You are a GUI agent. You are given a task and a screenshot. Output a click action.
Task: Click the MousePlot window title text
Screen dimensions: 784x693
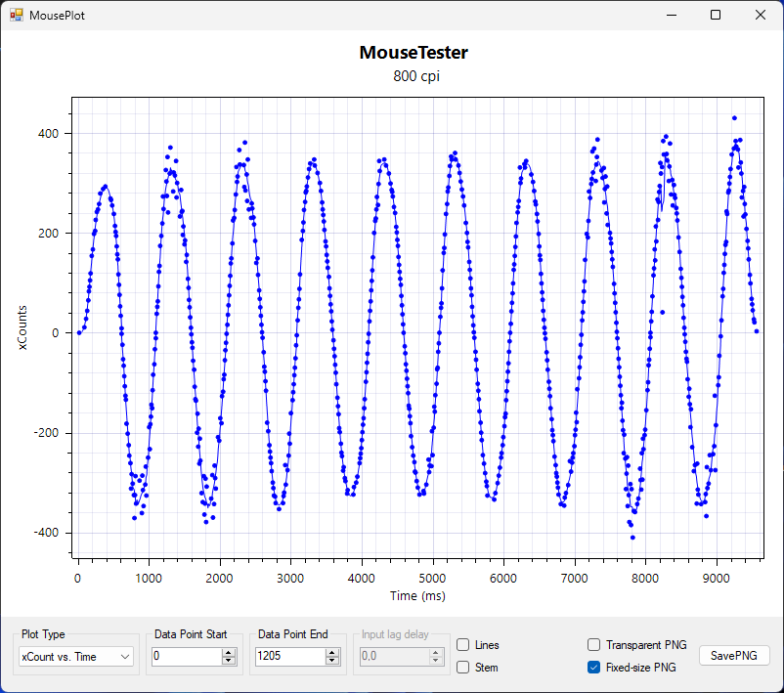pyautogui.click(x=57, y=16)
